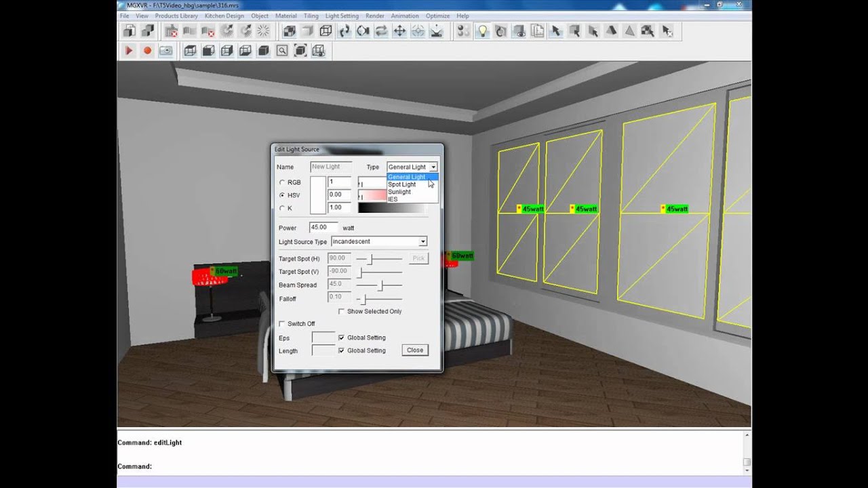Collapse the Type dropdown arrow

pos(433,167)
